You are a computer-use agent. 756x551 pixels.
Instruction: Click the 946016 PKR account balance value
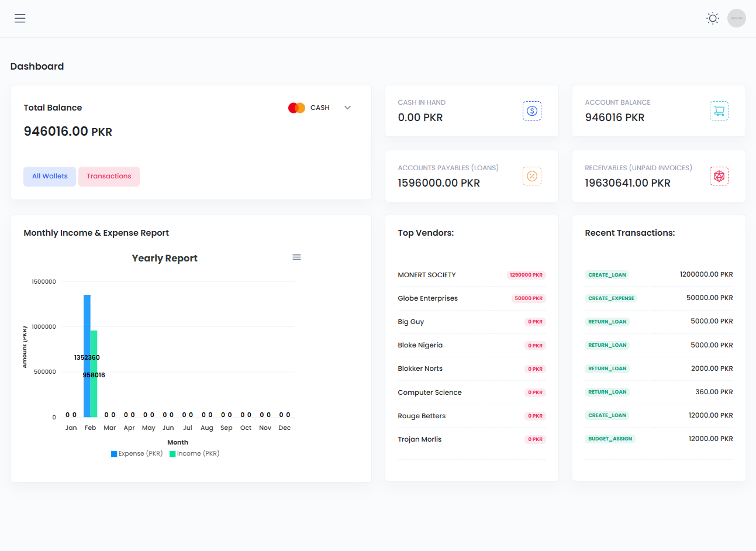tap(615, 118)
